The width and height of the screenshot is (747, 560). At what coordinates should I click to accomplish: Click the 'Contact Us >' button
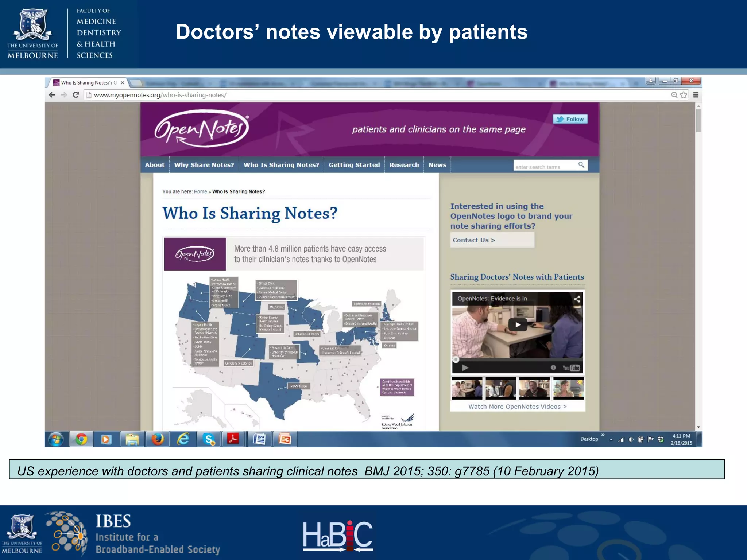click(x=492, y=240)
